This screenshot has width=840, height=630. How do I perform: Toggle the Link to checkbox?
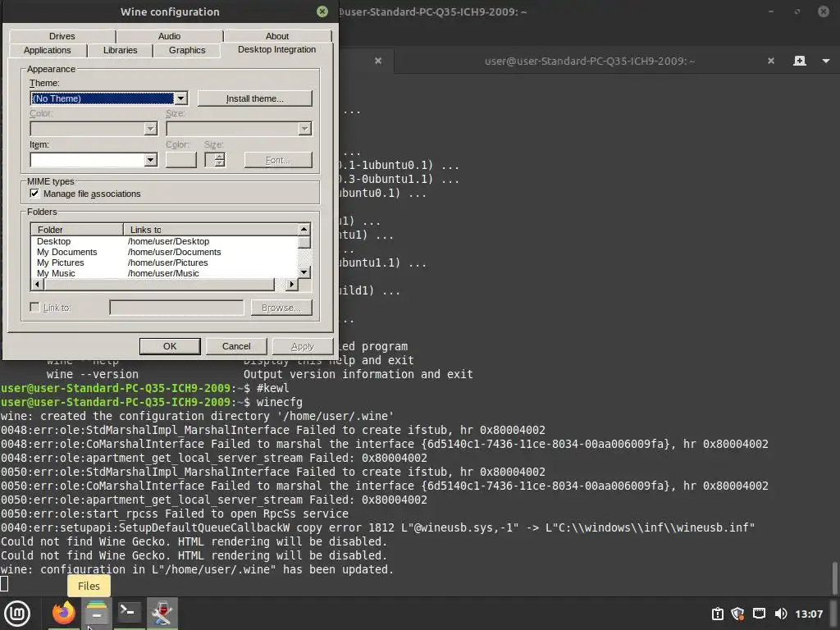[x=34, y=307]
